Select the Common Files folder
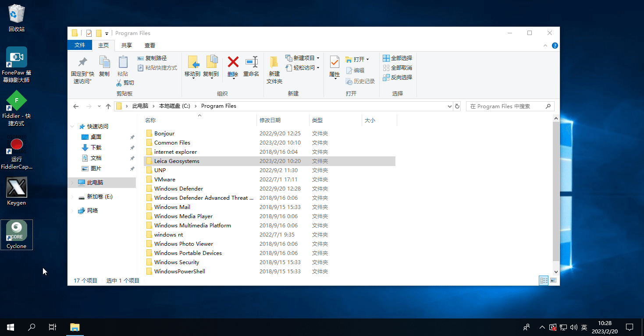The image size is (644, 336). click(x=270, y=143)
